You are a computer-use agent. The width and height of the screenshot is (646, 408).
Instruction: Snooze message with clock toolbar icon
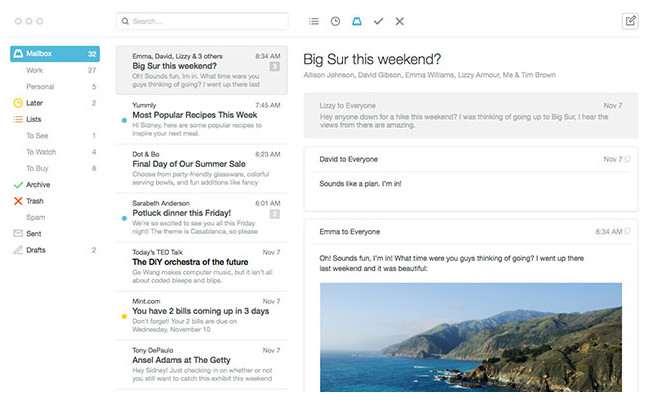pos(335,21)
